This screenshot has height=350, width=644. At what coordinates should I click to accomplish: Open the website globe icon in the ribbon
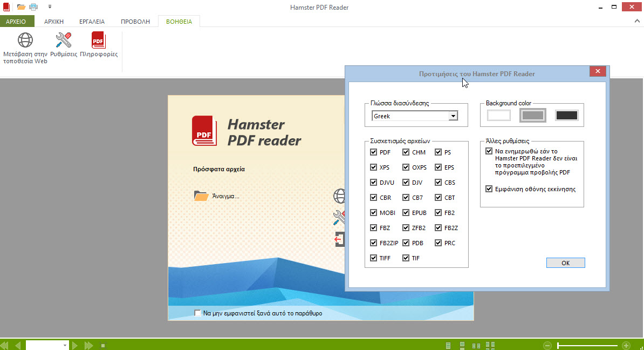click(25, 41)
